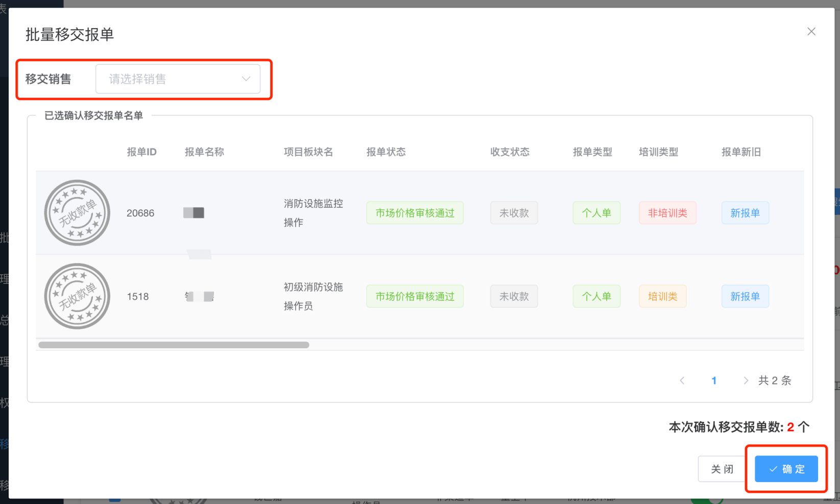Click the 收支状态 column header
The image size is (840, 504).
510,152
